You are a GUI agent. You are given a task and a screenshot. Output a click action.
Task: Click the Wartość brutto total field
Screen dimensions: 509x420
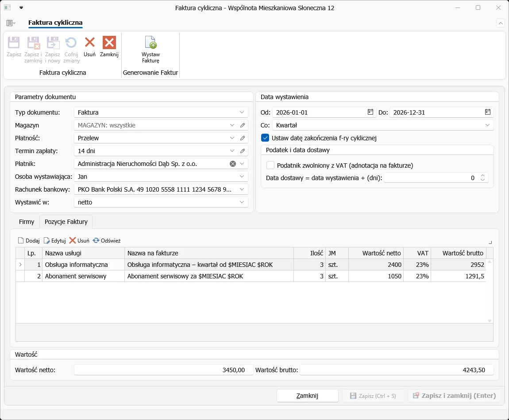point(397,370)
